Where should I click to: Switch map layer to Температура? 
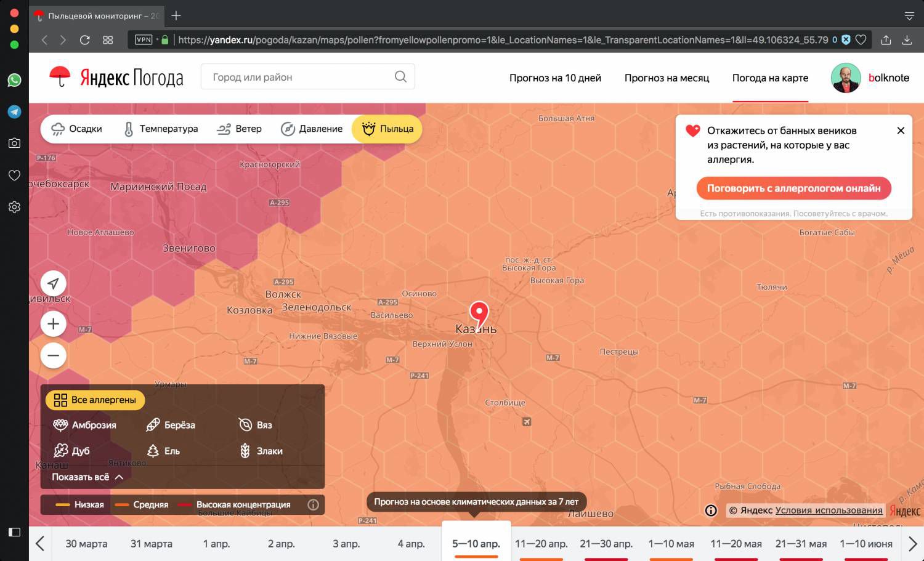[x=161, y=129]
